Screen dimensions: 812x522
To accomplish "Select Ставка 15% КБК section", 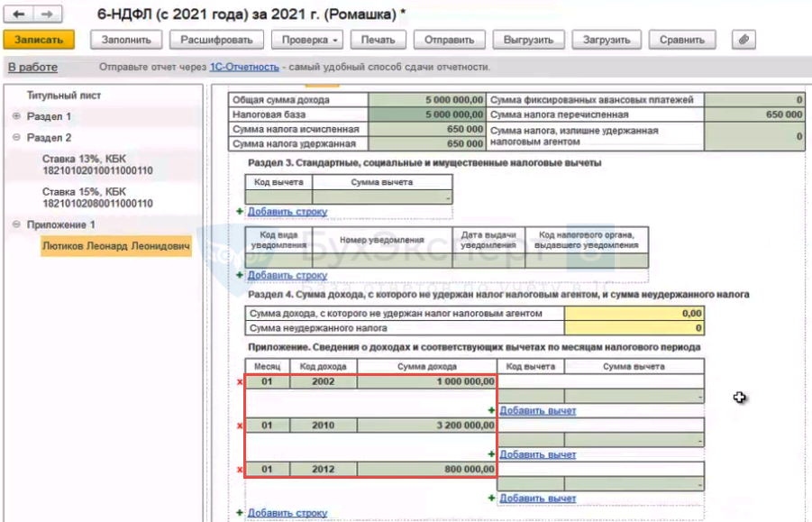I will [x=96, y=197].
